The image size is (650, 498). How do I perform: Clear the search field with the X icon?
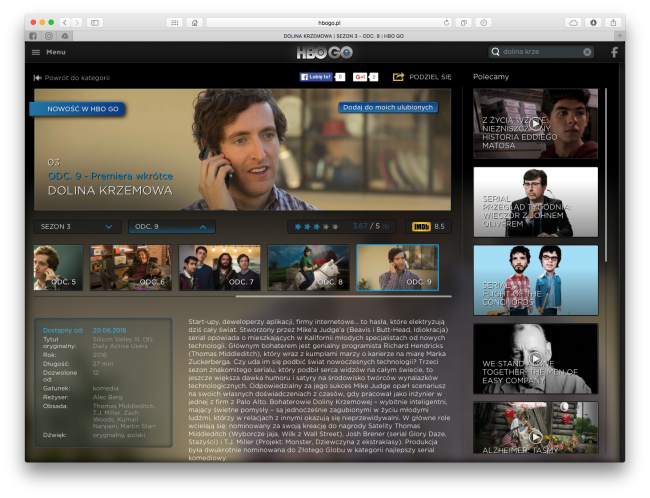coord(587,52)
